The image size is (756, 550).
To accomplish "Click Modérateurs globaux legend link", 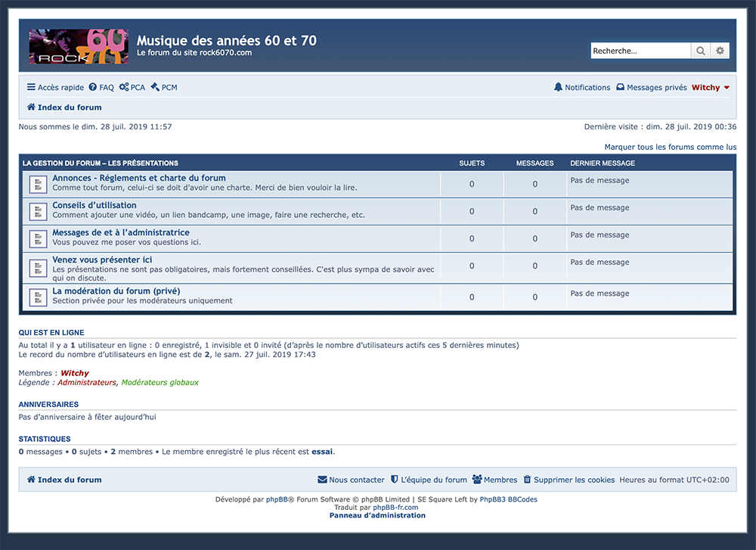I will click(x=160, y=382).
